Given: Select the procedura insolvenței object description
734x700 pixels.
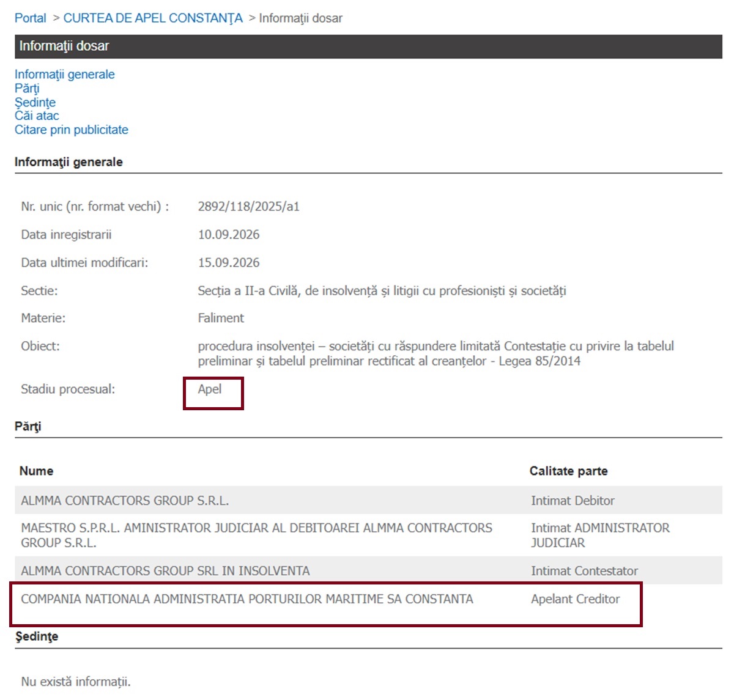Looking at the screenshot, I should pyautogui.click(x=436, y=353).
